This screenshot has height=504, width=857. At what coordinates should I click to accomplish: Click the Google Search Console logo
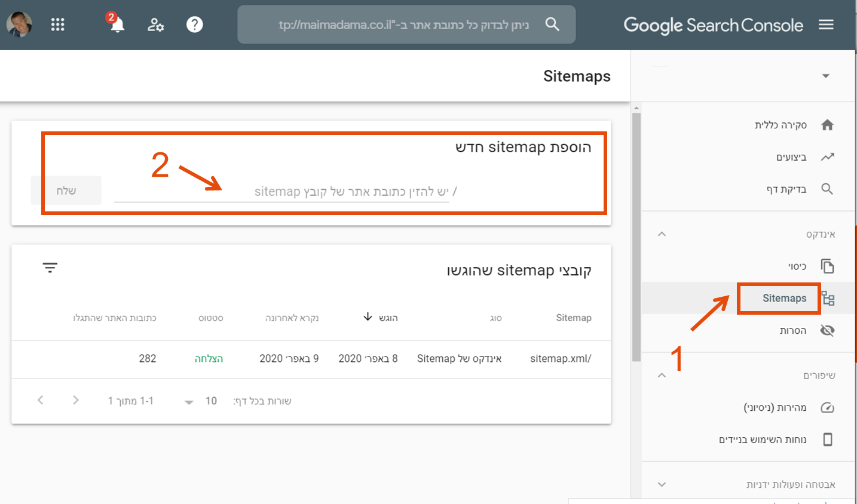(713, 25)
